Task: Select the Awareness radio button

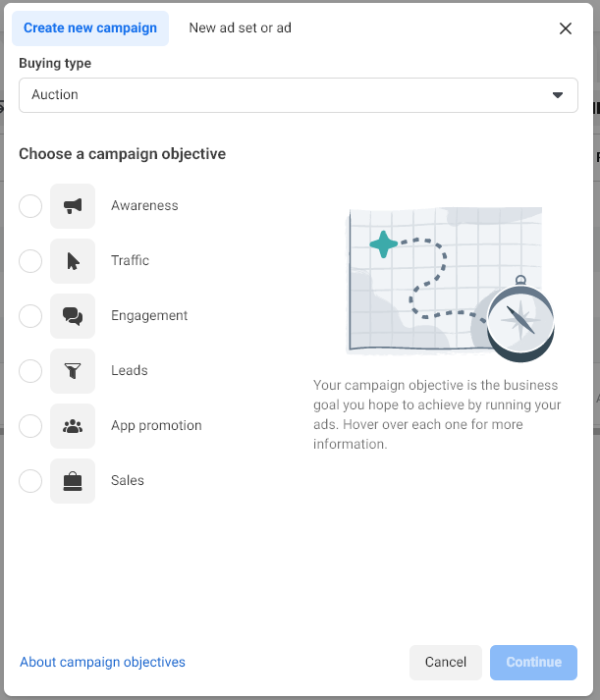Action: coord(30,206)
